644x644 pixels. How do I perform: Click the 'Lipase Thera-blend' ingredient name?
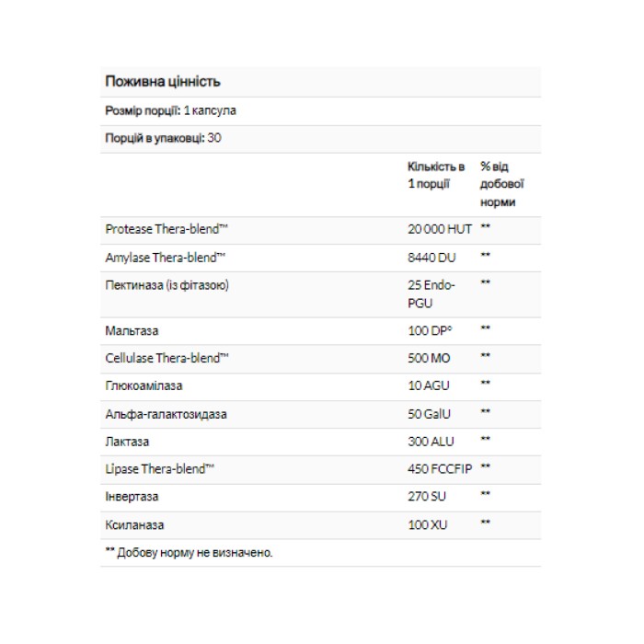point(160,469)
